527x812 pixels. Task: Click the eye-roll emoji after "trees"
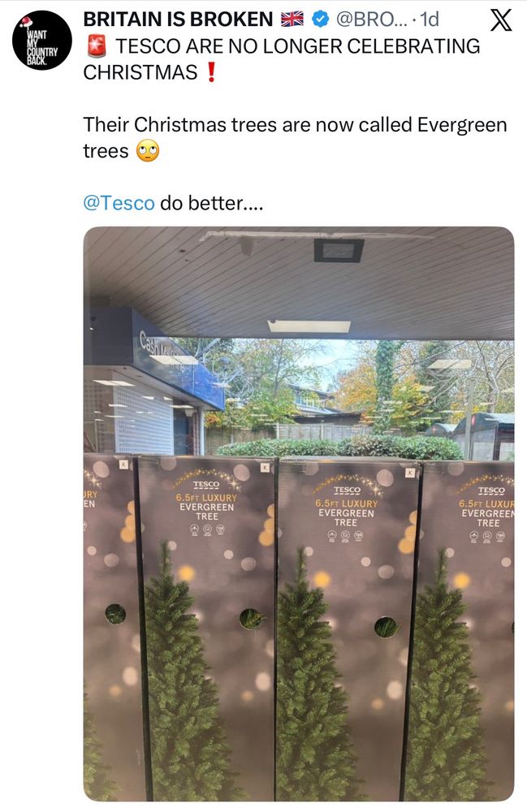[x=148, y=151]
